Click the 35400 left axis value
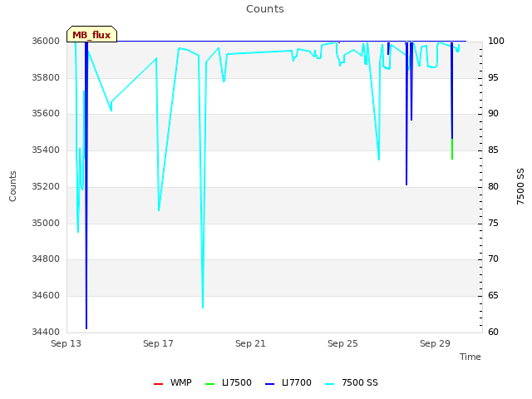 (x=46, y=150)
